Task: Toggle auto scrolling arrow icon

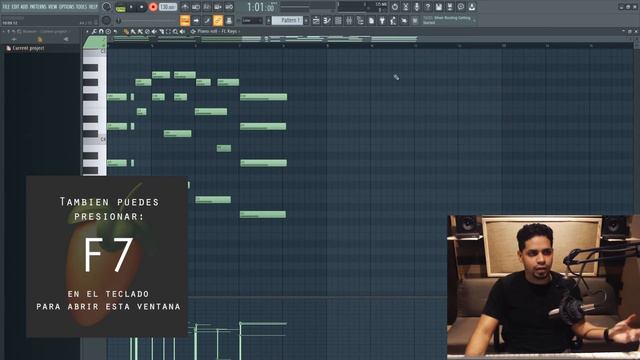Action: point(196,20)
